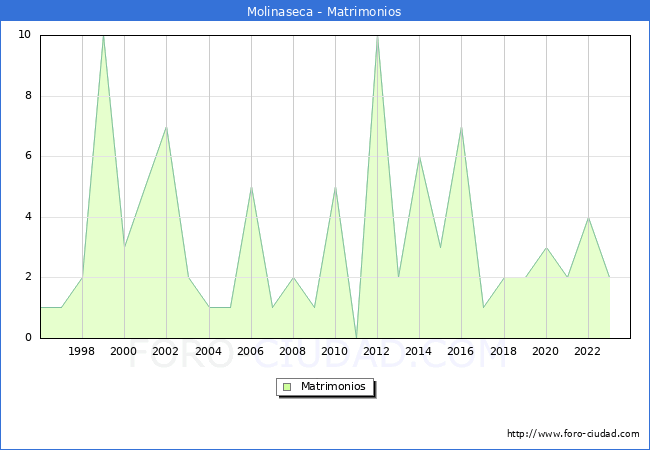Select the 2018 x-axis label
Viewport: 650px width, 450px height.
[504, 351]
